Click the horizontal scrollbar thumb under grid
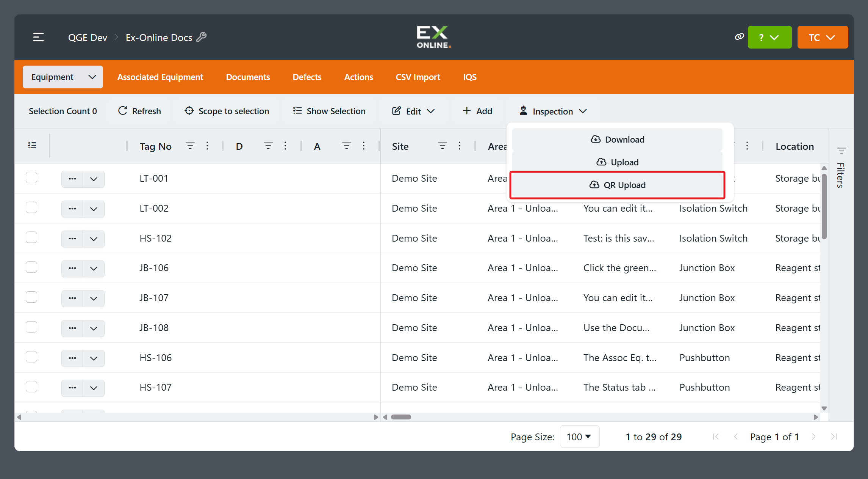 click(x=401, y=417)
